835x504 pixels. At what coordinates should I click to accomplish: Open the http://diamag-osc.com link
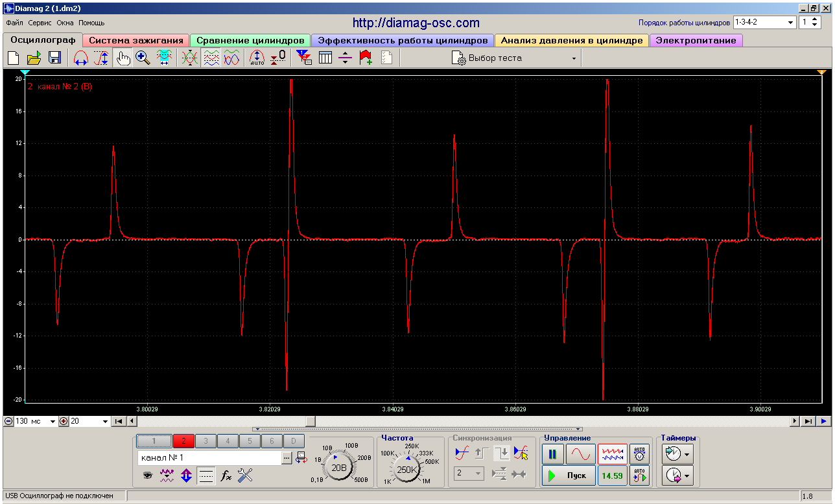click(416, 23)
